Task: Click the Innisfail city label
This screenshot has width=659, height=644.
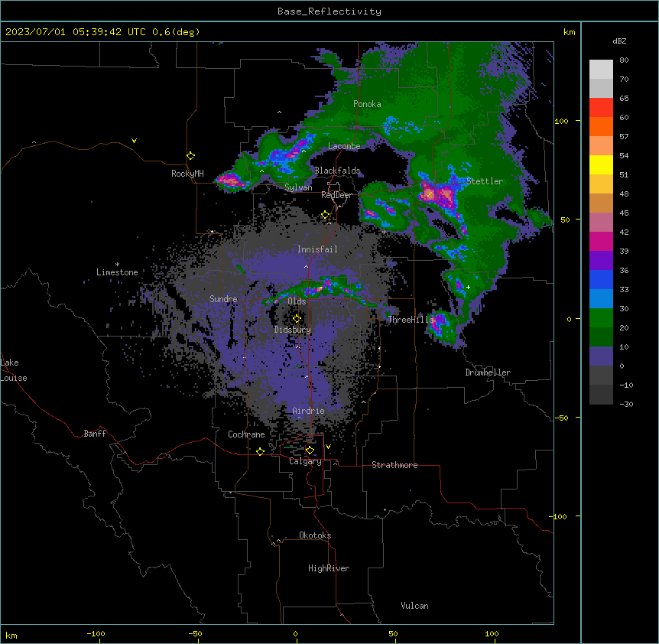Action: coord(317,249)
